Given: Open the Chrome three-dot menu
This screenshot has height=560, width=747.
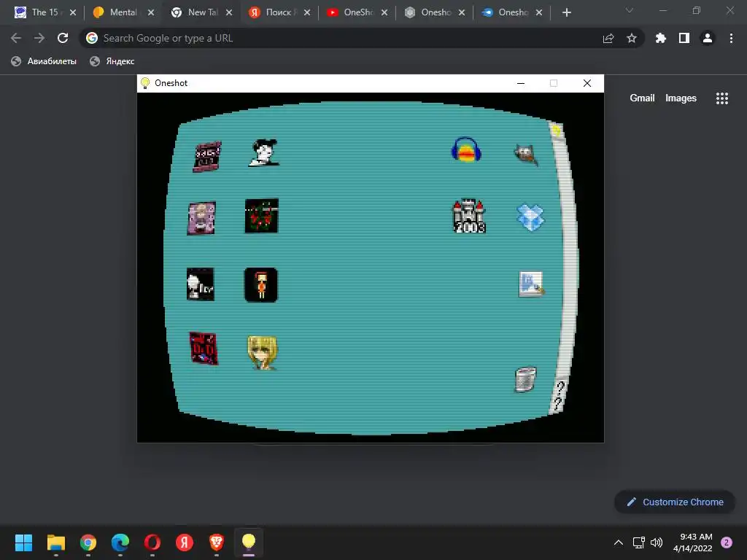Looking at the screenshot, I should point(731,38).
